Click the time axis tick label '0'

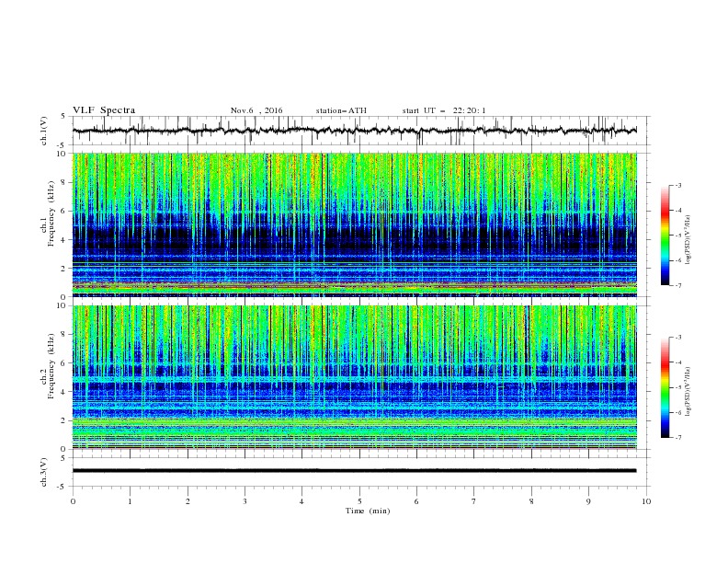coord(73,501)
